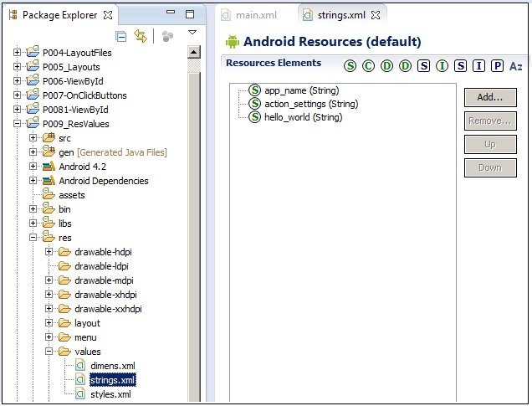Viewport: 532px width, 406px height.
Task: Select hello_world (String) resource
Action: [304, 117]
